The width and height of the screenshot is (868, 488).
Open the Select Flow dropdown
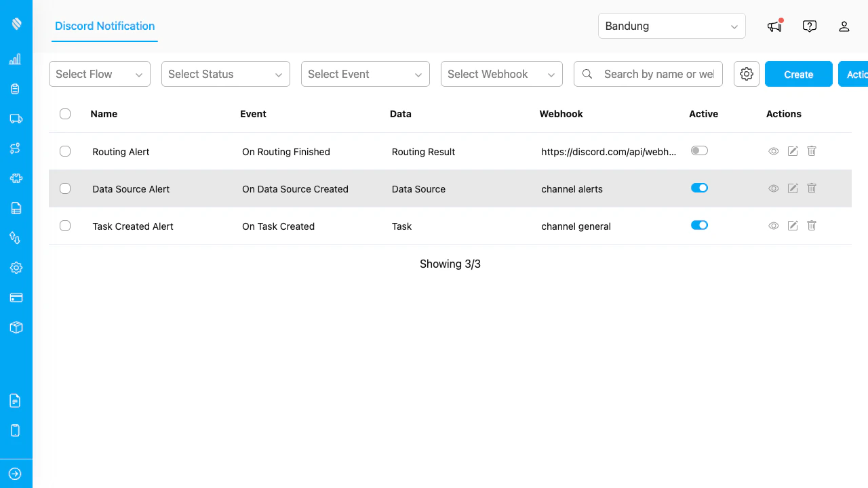click(x=99, y=74)
